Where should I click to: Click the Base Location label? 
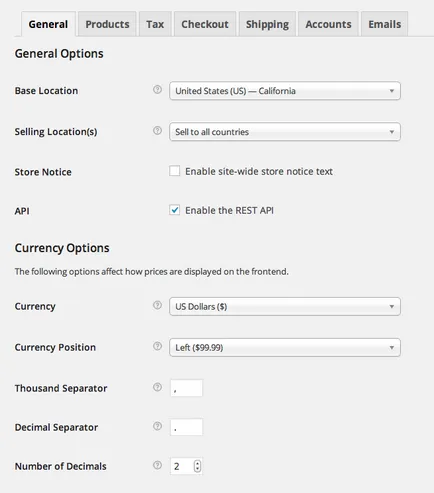pos(46,91)
